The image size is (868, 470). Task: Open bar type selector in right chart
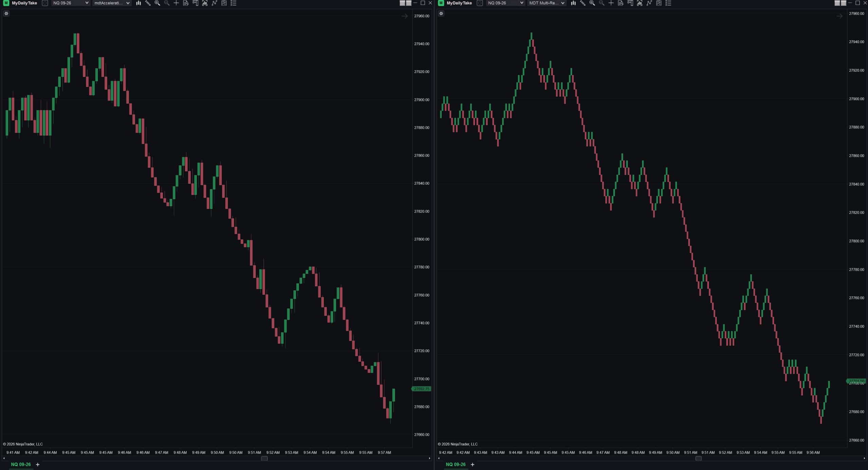(573, 3)
